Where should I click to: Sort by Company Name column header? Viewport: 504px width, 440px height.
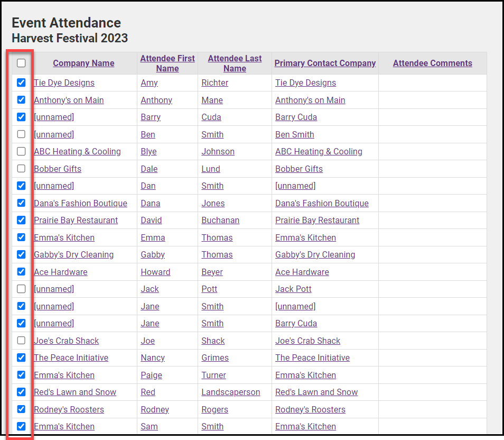tap(83, 63)
